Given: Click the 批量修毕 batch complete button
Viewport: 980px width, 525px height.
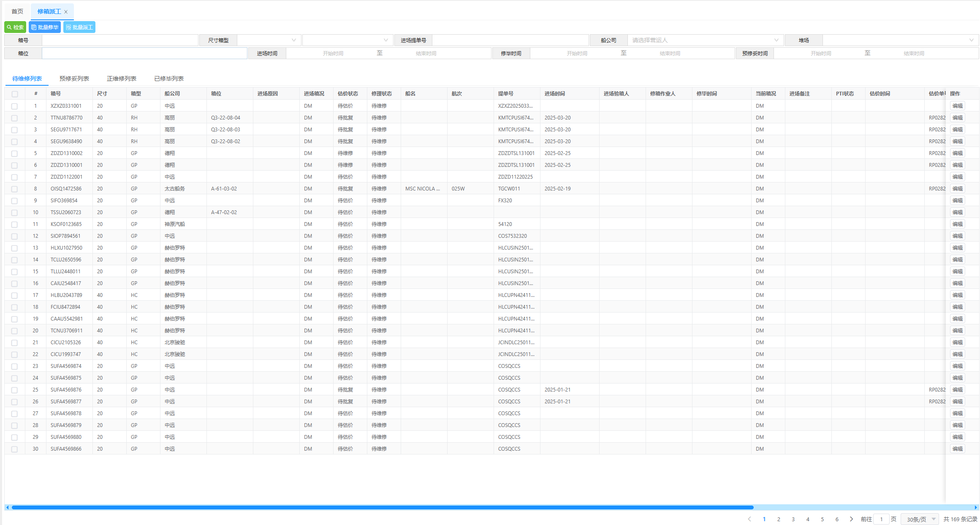Looking at the screenshot, I should tap(45, 27).
